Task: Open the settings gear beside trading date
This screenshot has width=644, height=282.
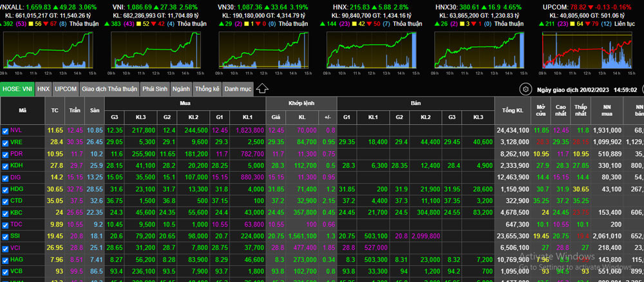Action: pos(525,89)
